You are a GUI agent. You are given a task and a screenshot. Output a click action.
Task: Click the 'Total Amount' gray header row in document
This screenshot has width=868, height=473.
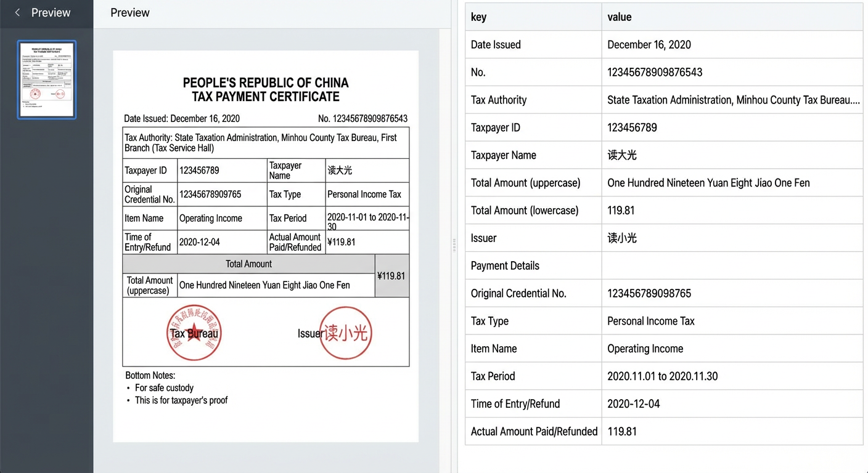pos(248,264)
